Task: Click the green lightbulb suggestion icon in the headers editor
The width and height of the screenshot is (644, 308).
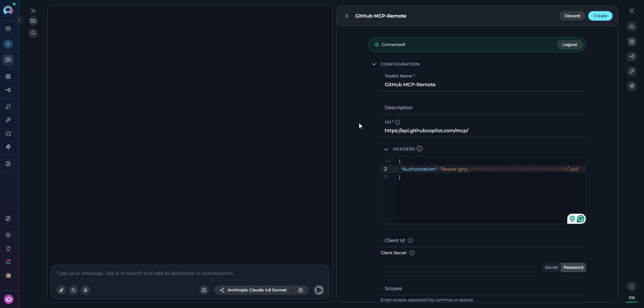Action: point(572,219)
